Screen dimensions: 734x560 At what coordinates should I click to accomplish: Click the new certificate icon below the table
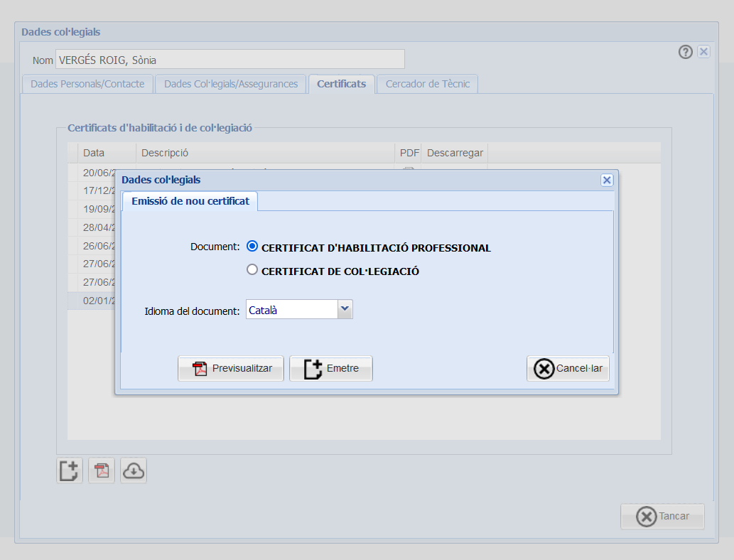[x=70, y=470]
